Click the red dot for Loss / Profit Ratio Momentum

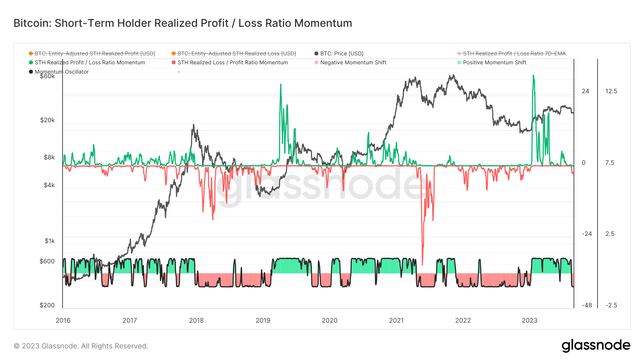pyautogui.click(x=174, y=63)
